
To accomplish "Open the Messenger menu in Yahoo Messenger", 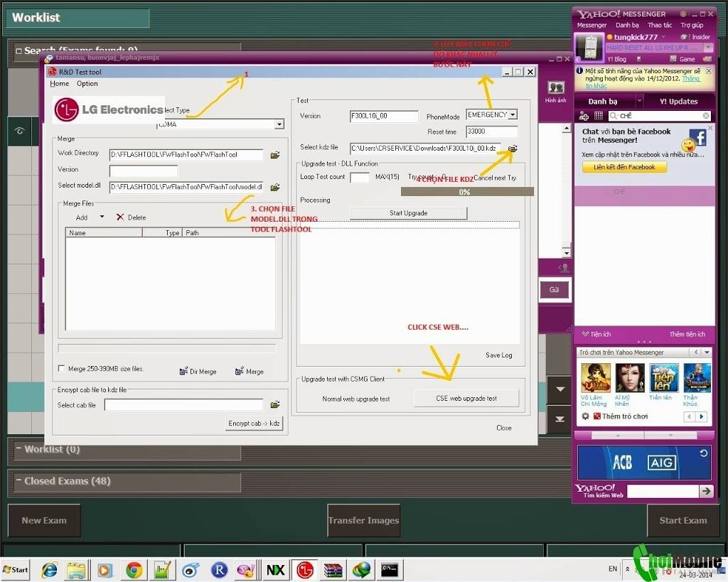I will click(592, 25).
